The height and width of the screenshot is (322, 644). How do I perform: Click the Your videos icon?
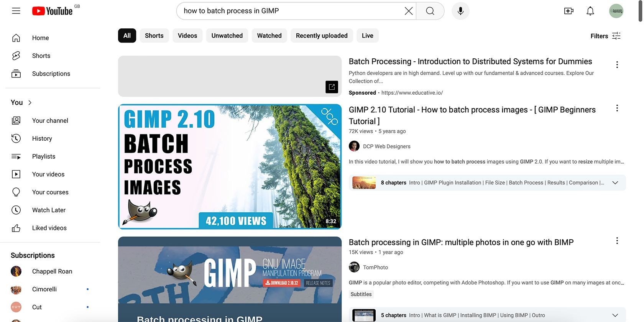click(16, 174)
